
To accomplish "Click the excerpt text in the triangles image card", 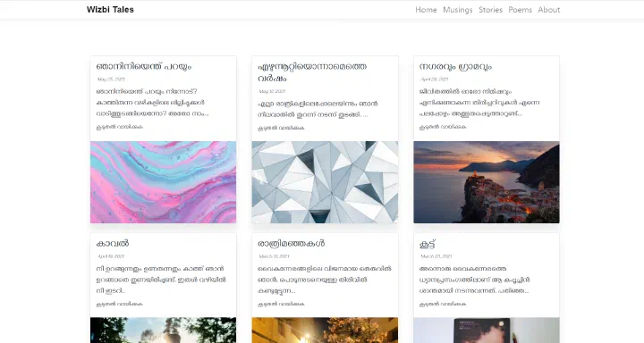I will click(318, 109).
